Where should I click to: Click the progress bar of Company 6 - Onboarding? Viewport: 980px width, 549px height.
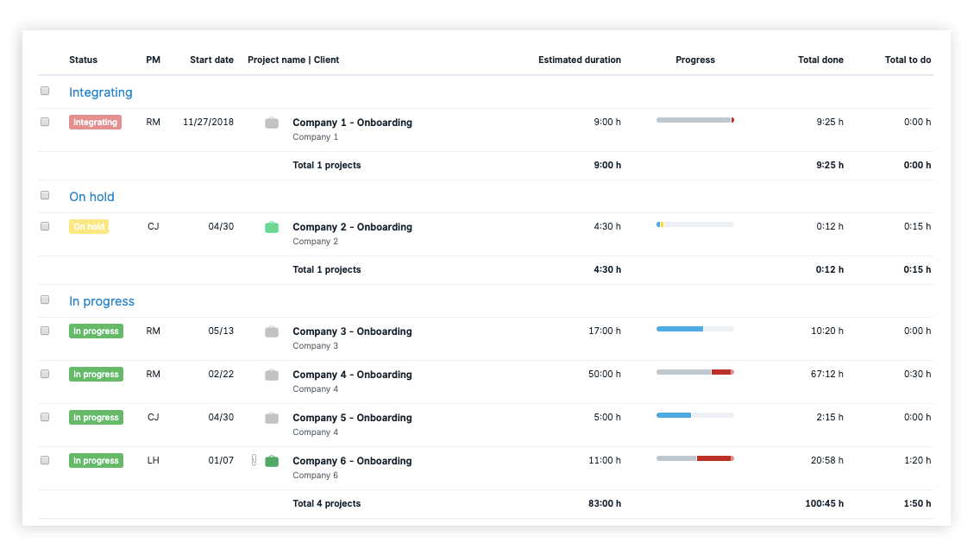(x=695, y=458)
